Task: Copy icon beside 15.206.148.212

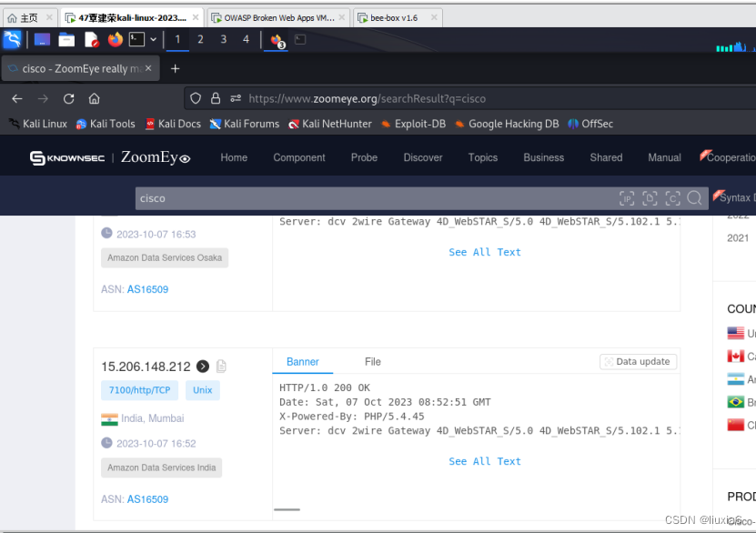Action: 221,367
